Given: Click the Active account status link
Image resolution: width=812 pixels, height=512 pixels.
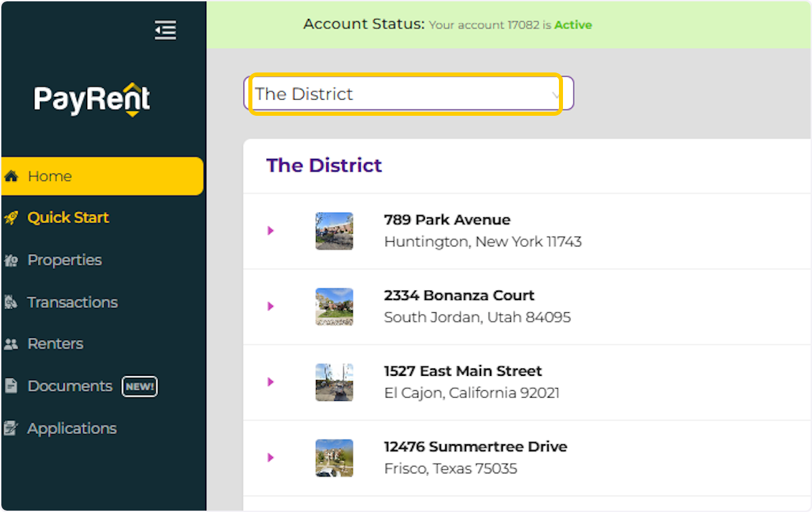Looking at the screenshot, I should click(x=573, y=25).
